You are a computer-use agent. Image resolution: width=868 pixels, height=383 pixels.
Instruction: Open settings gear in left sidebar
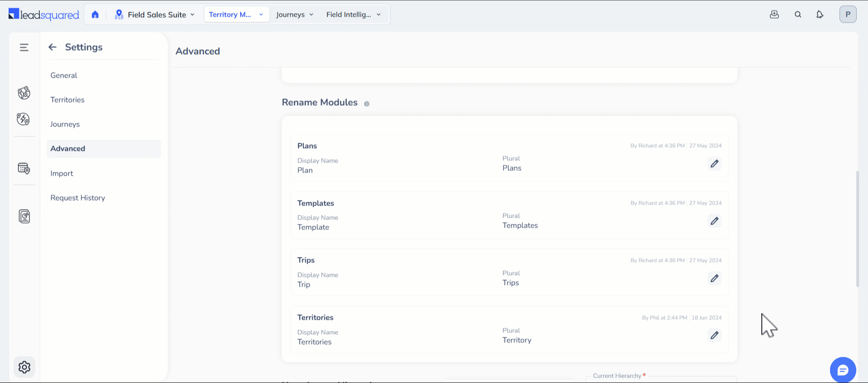24,367
